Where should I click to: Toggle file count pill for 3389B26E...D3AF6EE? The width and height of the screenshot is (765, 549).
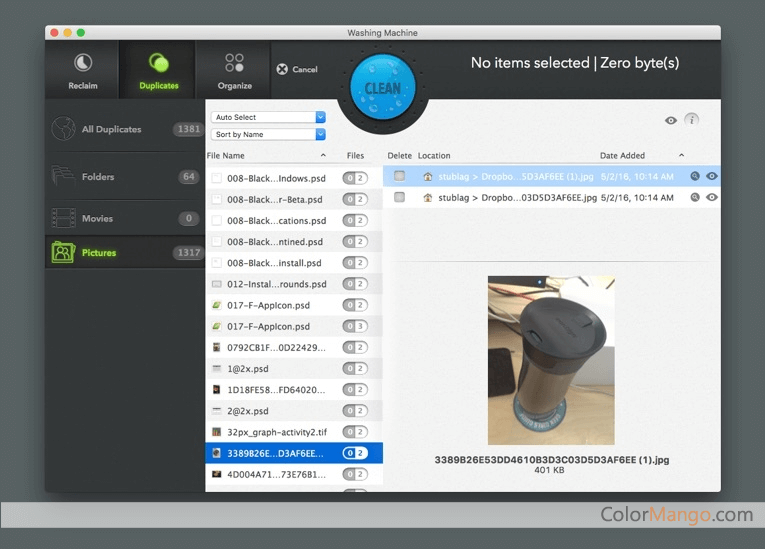click(355, 453)
